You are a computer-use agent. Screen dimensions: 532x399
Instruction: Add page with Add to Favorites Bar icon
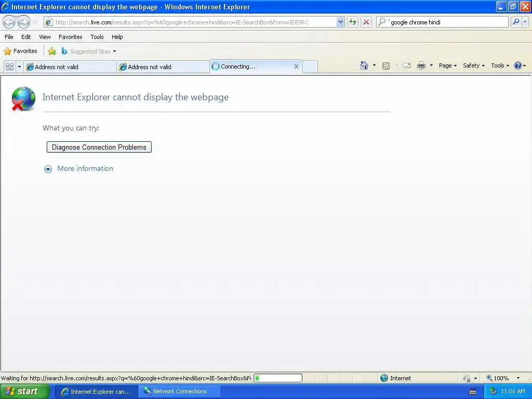(52, 51)
